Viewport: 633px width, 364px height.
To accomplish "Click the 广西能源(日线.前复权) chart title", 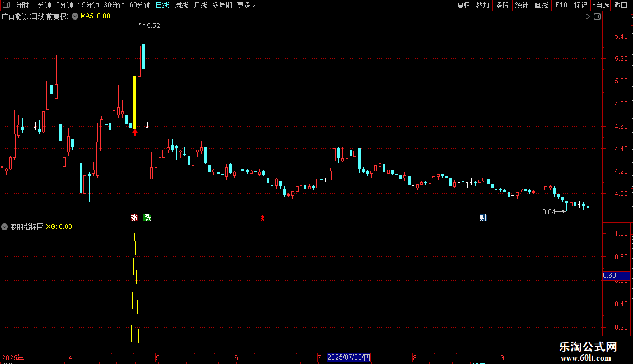I will [35, 16].
